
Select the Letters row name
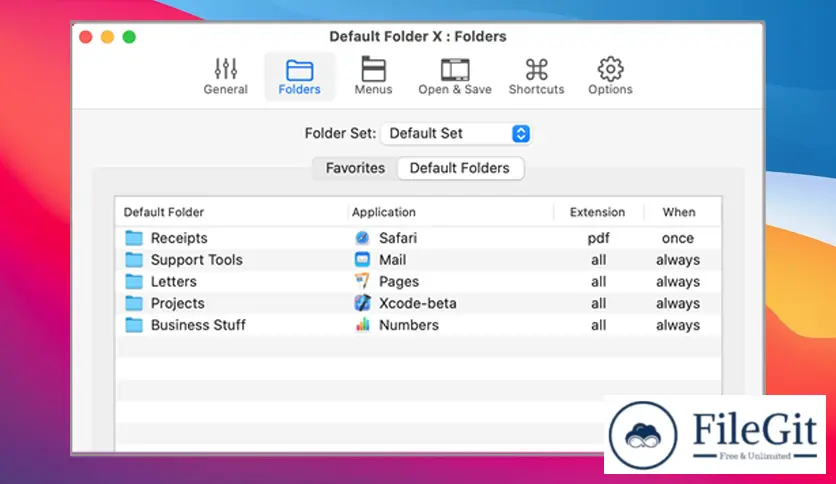tap(174, 281)
